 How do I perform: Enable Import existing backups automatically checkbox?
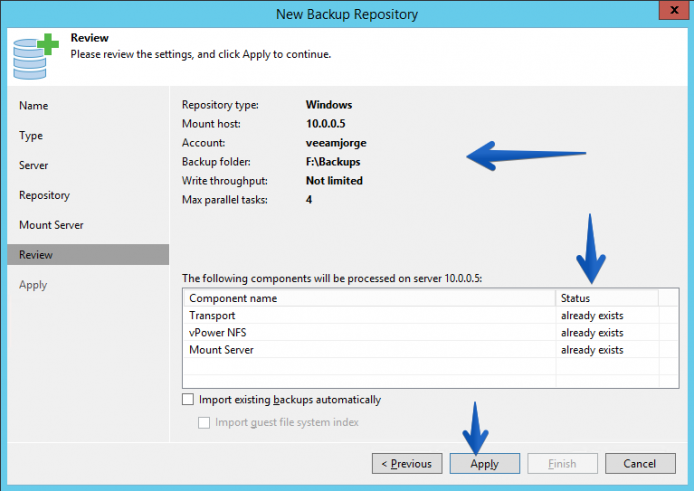pyautogui.click(x=188, y=399)
